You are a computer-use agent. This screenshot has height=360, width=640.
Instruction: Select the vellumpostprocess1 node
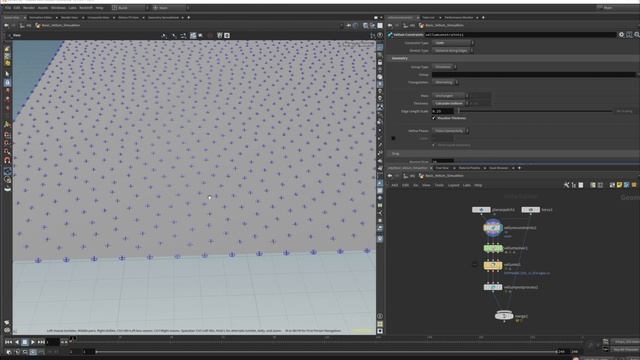click(x=493, y=287)
